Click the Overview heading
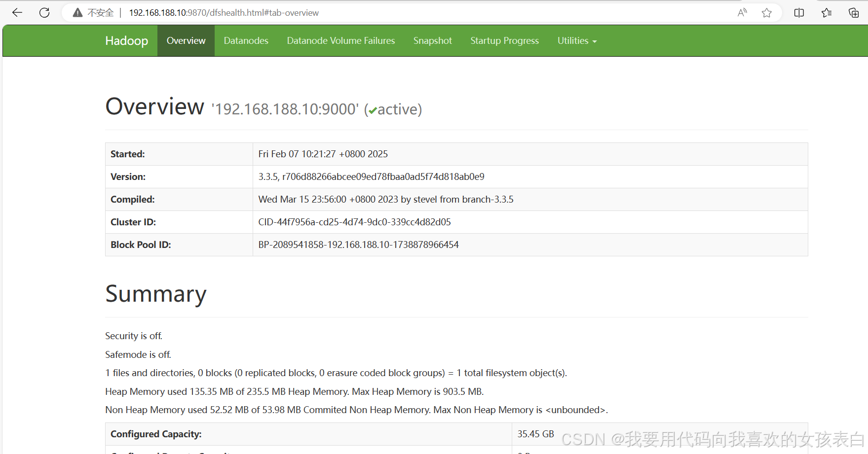868x454 pixels. coord(155,106)
